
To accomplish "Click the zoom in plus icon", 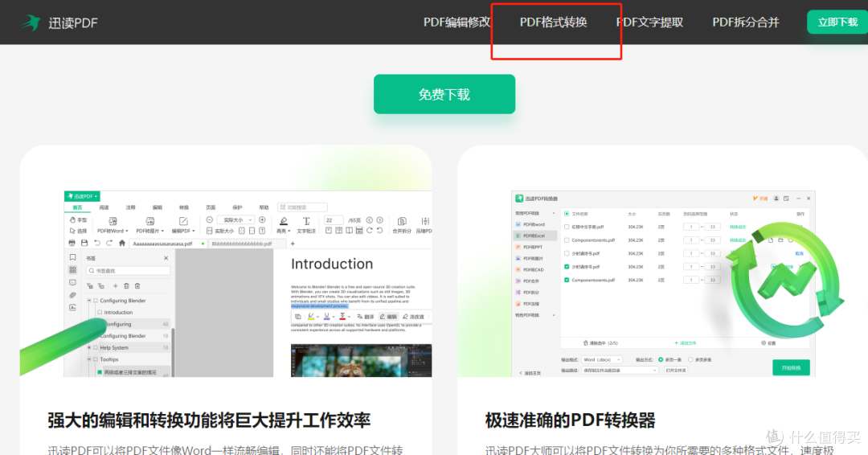I will [x=262, y=219].
